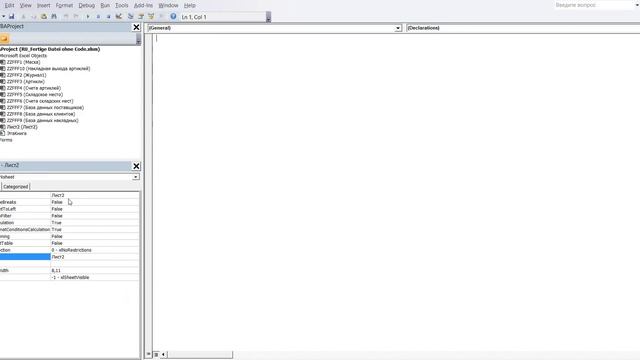
Task: Open the Worksheet object dropdown in Properties
Action: pos(135,177)
